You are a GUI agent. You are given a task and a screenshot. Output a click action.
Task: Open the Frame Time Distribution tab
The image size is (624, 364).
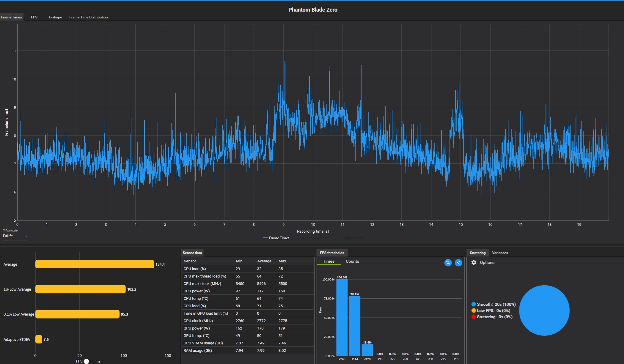pyautogui.click(x=89, y=17)
